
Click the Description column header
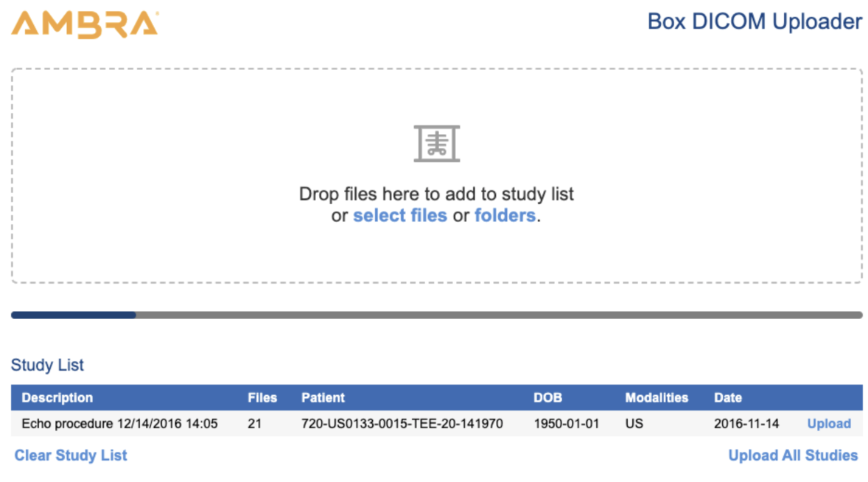click(57, 398)
